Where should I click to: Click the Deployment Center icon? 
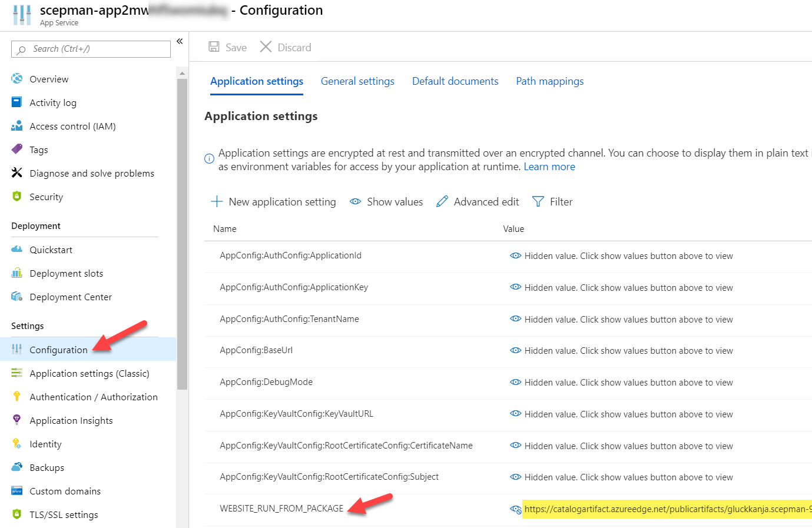point(17,297)
